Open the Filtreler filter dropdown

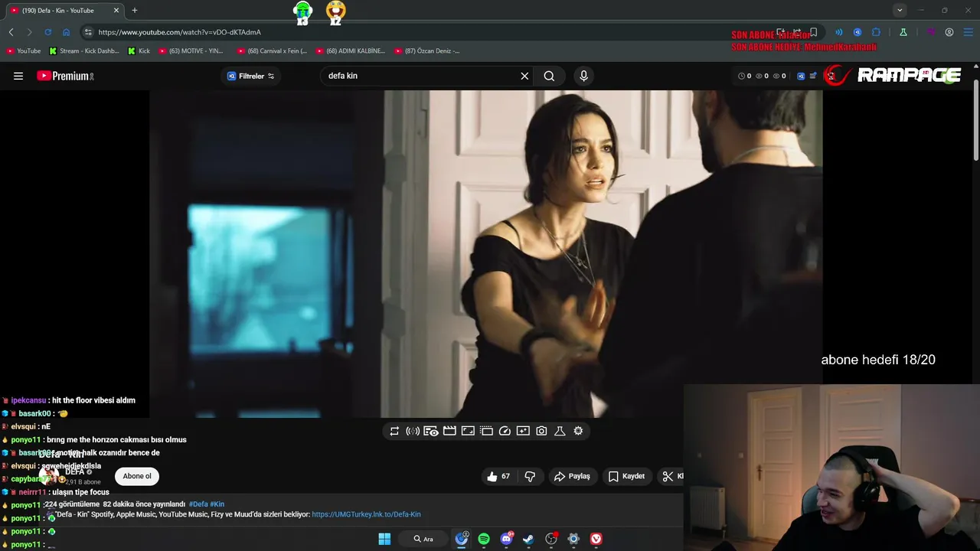point(250,76)
